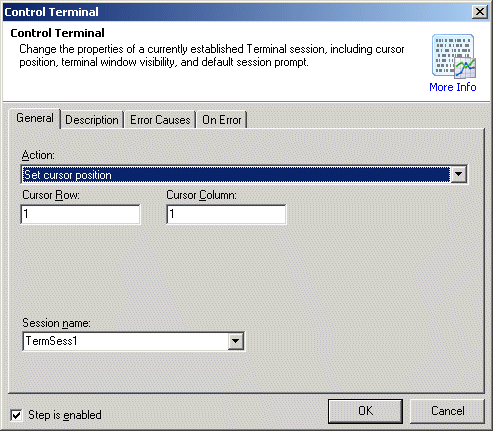This screenshot has height=431, width=493.
Task: Open the More Info link
Action: [x=453, y=87]
